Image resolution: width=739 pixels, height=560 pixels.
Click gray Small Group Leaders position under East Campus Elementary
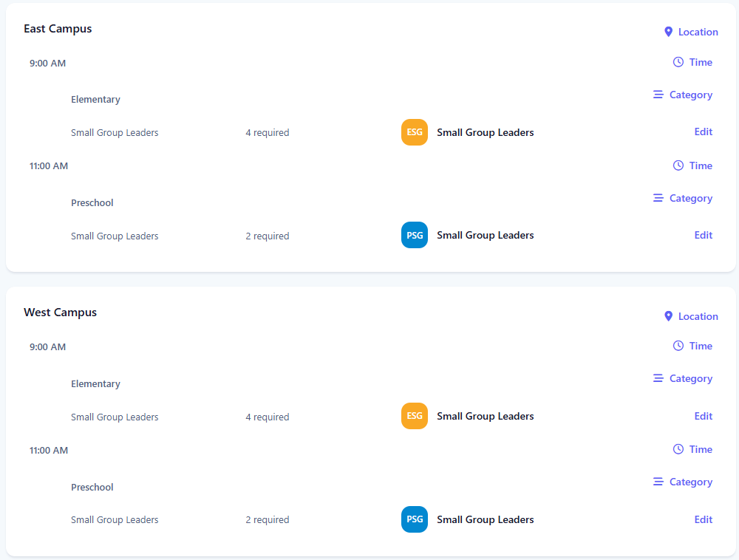[x=115, y=133]
